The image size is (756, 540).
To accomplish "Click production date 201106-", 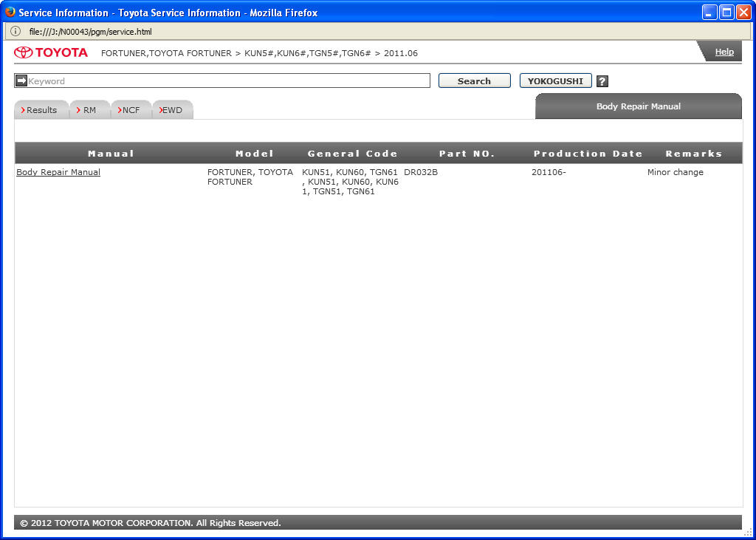I will [x=549, y=172].
